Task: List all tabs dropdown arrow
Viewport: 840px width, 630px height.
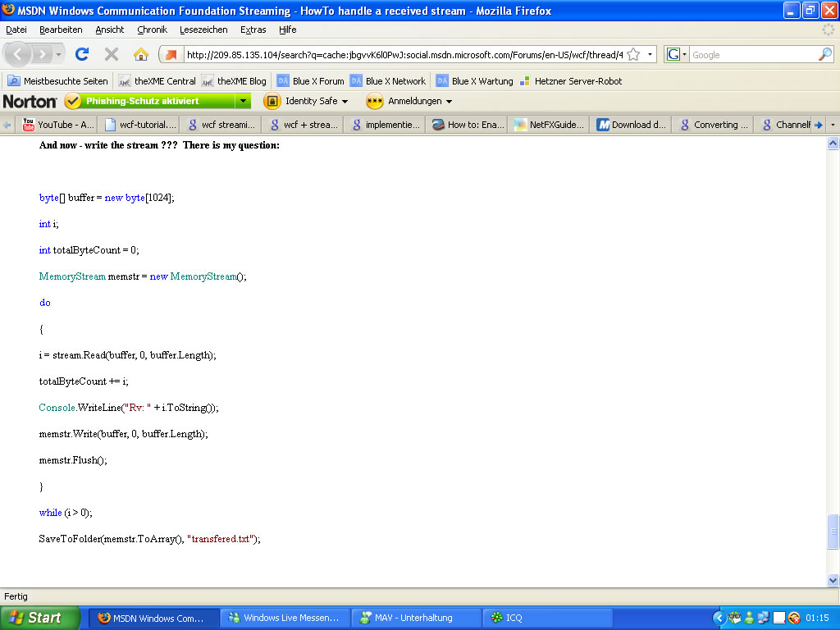Action: click(x=833, y=125)
